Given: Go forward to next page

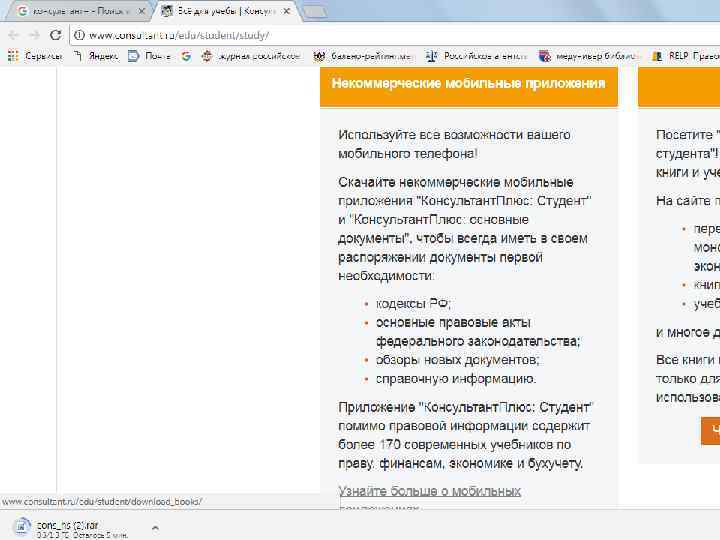Looking at the screenshot, I should coord(34,35).
